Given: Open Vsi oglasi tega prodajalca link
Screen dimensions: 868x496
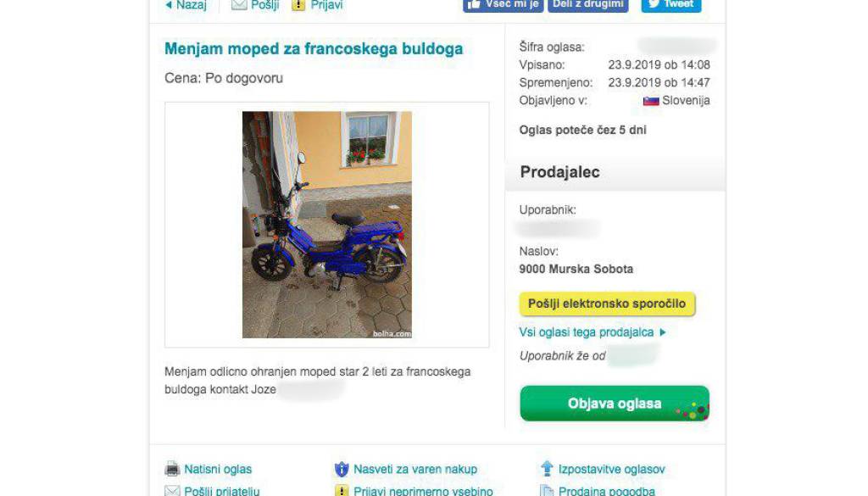Looking at the screenshot, I should tap(587, 332).
